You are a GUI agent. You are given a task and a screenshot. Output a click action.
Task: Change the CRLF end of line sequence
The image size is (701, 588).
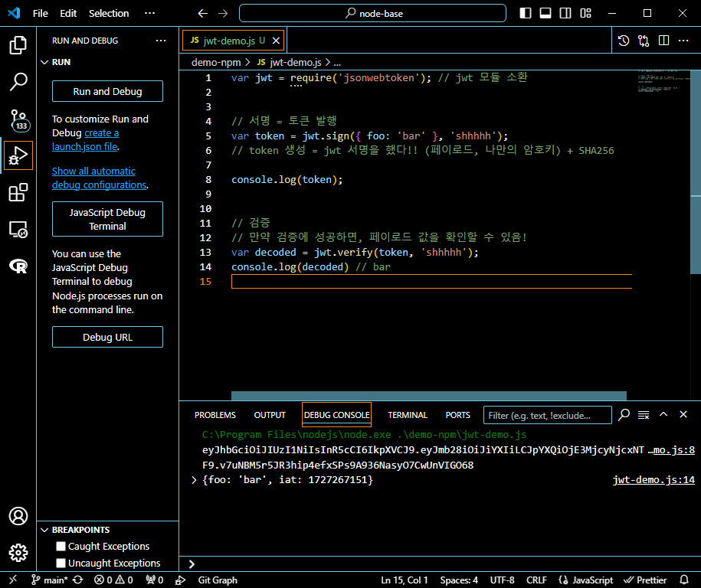[536, 580]
